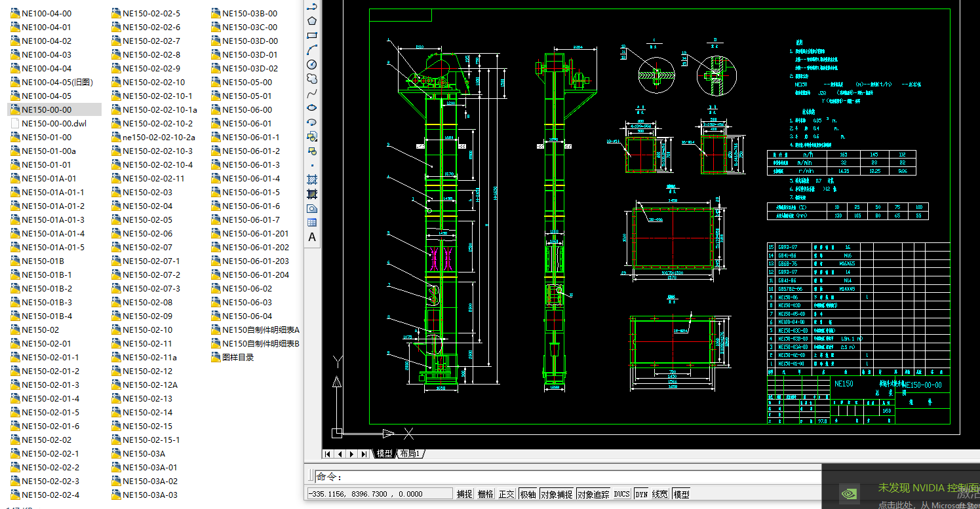Viewport: 980px width, 509px height.
Task: Click the coordinate readout in status bar
Action: point(380,494)
